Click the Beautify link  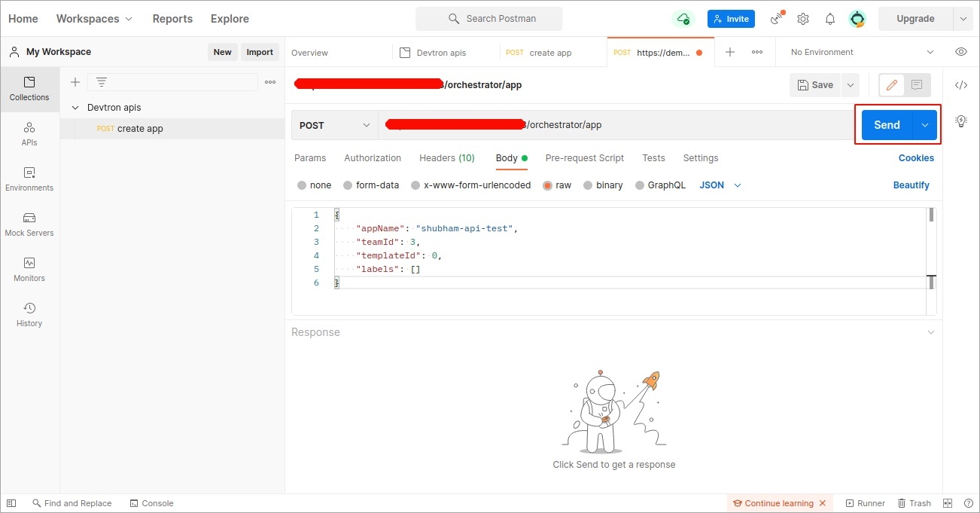click(911, 185)
